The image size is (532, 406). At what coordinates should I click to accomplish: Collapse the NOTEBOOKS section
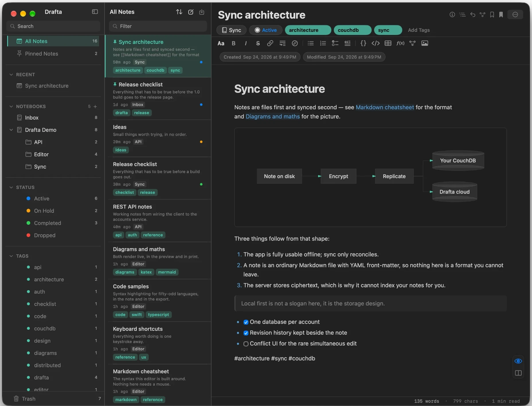click(11, 106)
